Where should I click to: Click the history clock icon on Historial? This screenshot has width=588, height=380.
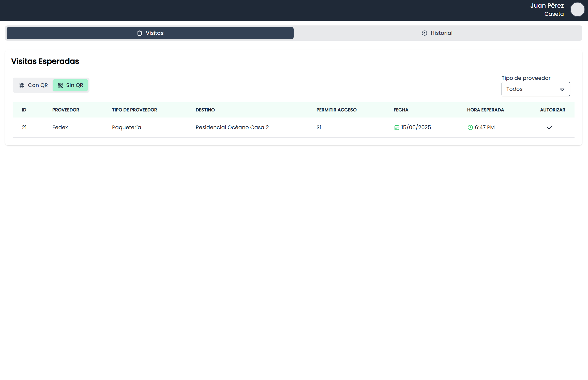pyautogui.click(x=424, y=33)
